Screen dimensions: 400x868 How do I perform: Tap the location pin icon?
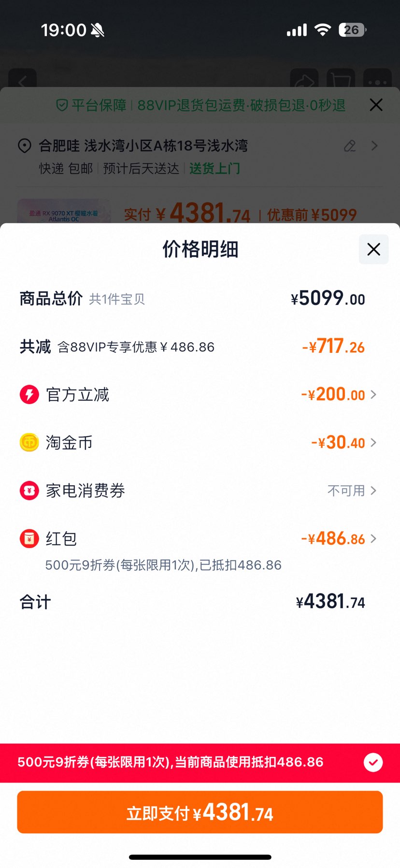pyautogui.click(x=25, y=145)
